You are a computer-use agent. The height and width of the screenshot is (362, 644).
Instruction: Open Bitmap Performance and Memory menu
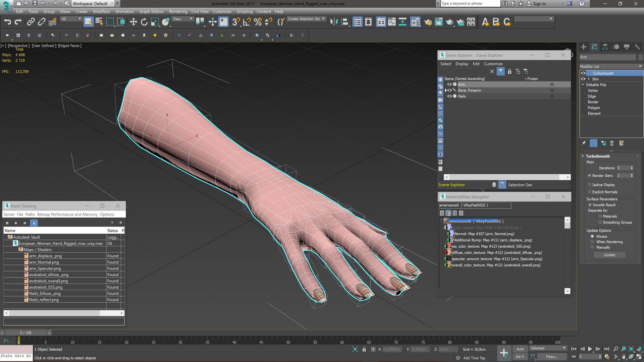click(x=67, y=215)
